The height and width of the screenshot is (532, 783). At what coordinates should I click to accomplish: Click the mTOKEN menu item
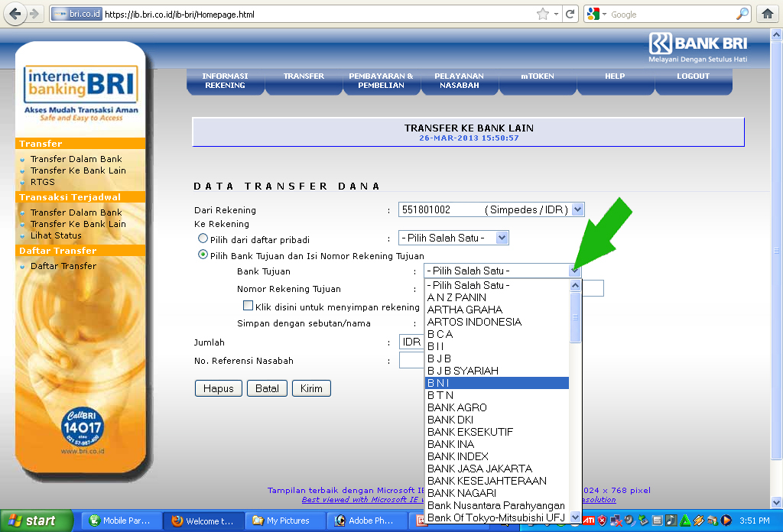tap(538, 76)
